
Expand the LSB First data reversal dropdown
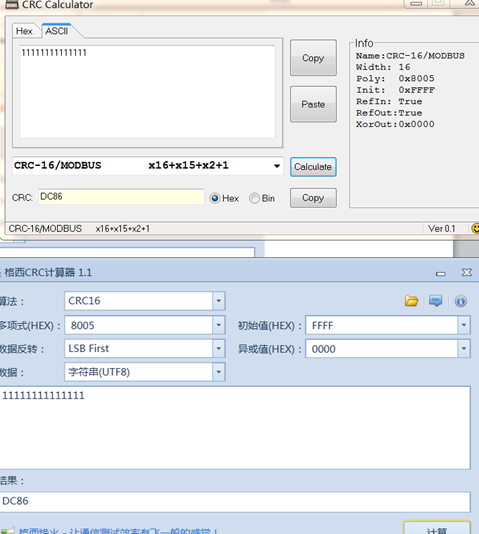tap(219, 348)
